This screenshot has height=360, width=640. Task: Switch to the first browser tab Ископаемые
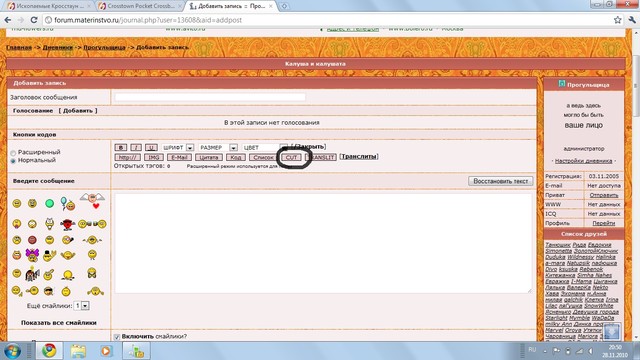coord(49,6)
